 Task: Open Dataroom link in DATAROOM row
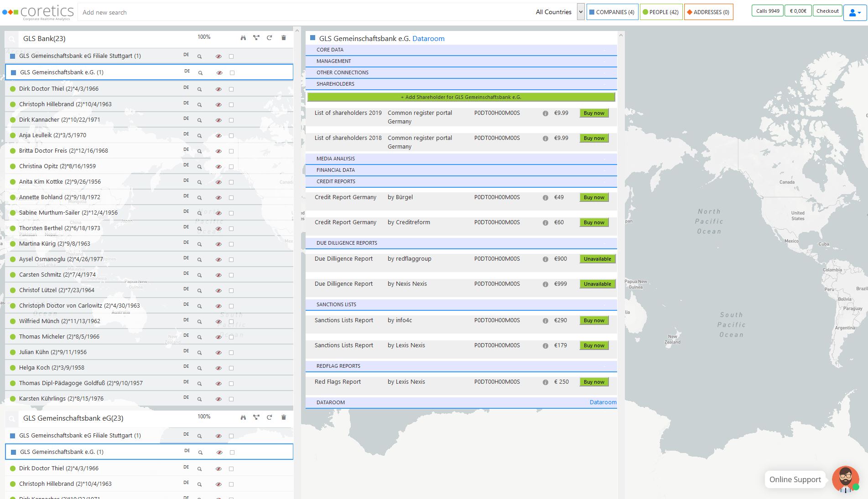[x=603, y=402]
